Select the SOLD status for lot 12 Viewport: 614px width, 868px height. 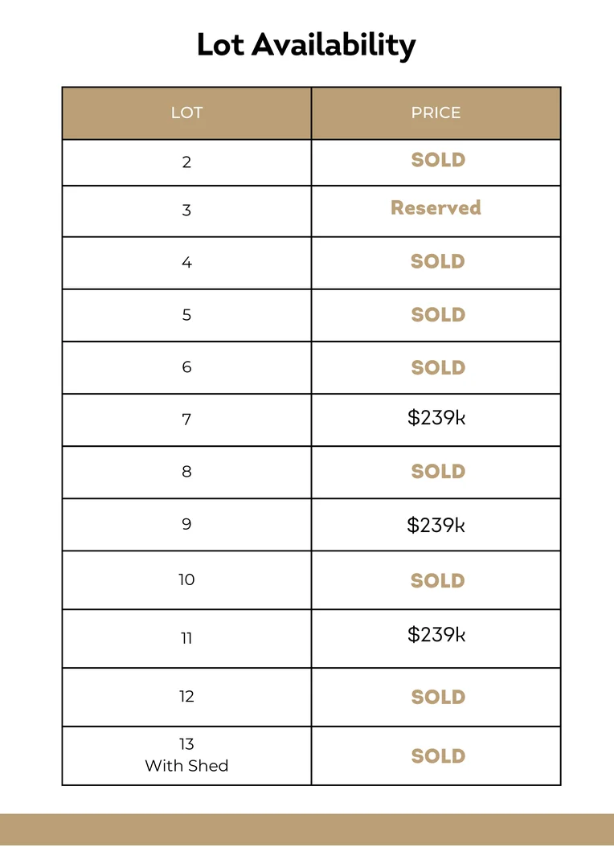[438, 697]
